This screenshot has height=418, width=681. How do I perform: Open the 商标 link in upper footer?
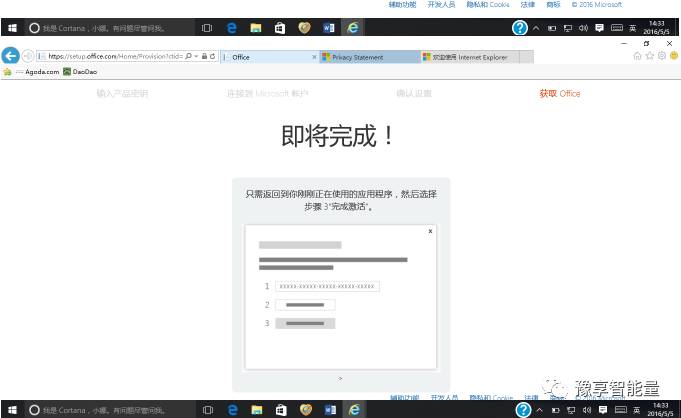pos(553,5)
